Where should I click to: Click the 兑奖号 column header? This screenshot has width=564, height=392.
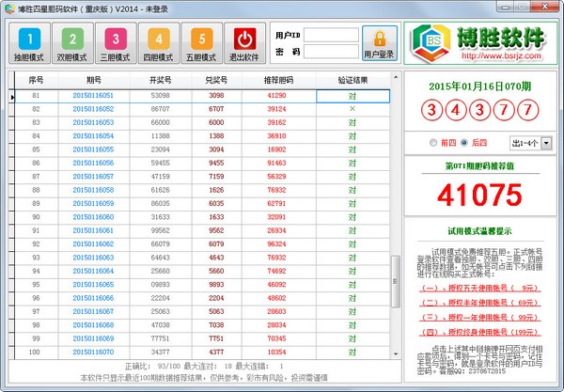pyautogui.click(x=216, y=80)
